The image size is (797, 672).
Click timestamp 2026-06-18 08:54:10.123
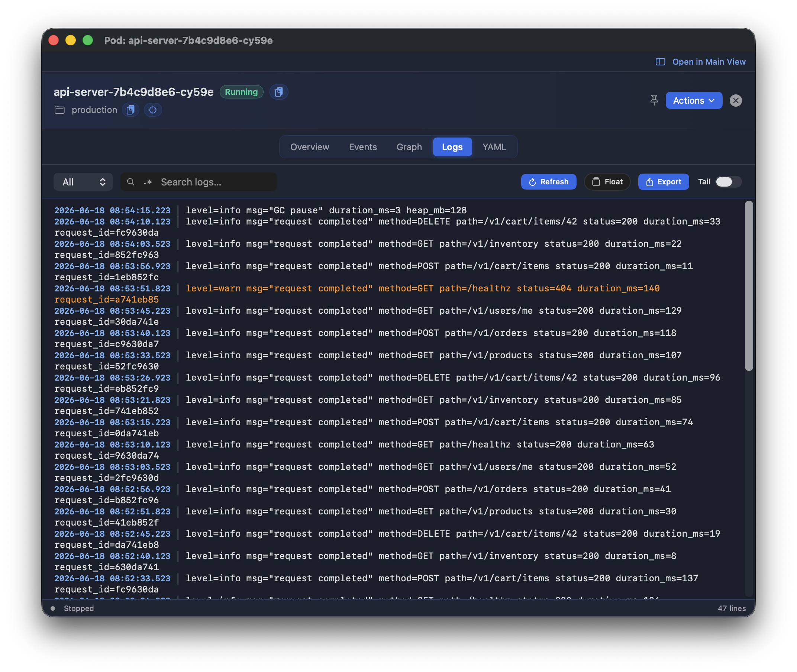[x=112, y=221]
